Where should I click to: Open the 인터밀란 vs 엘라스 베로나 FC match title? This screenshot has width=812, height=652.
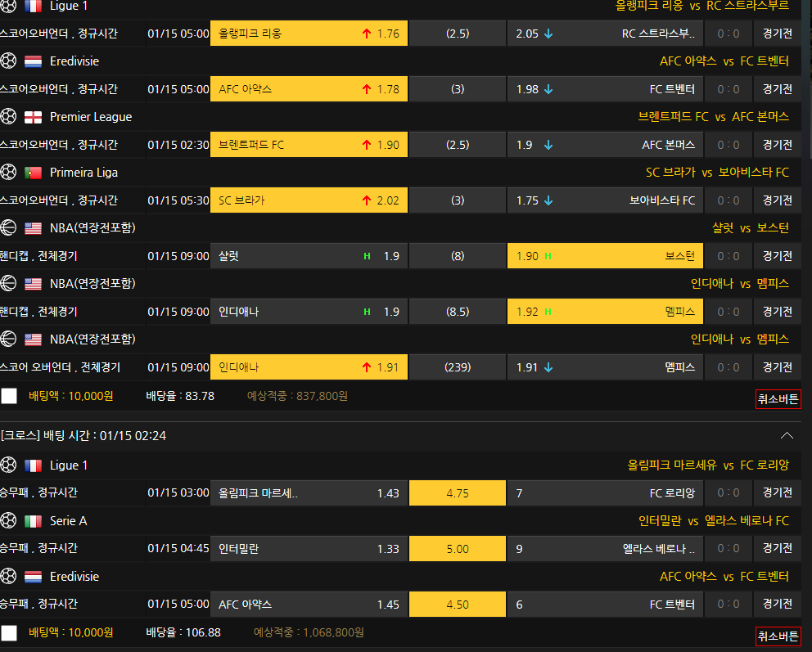[714, 520]
